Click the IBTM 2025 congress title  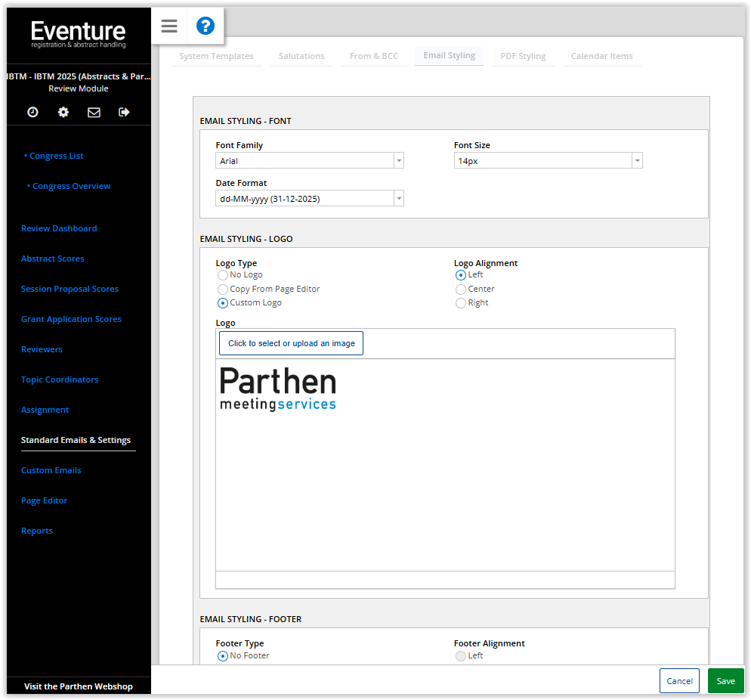pyautogui.click(x=79, y=76)
